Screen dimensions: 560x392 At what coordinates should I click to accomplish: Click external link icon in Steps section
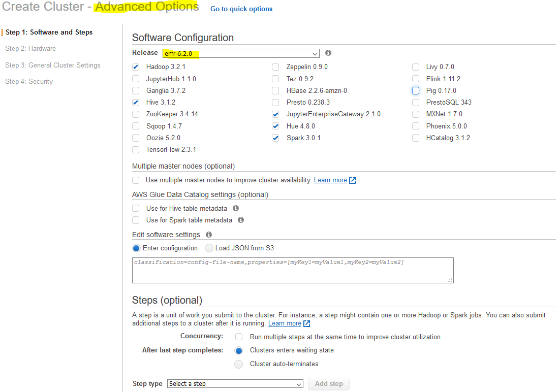[307, 323]
